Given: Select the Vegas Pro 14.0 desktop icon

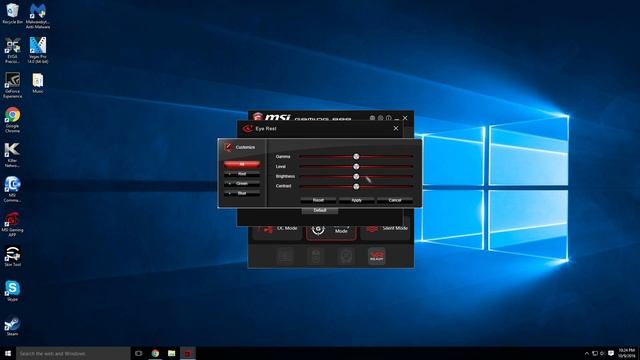Looking at the screenshot, I should coord(38,50).
